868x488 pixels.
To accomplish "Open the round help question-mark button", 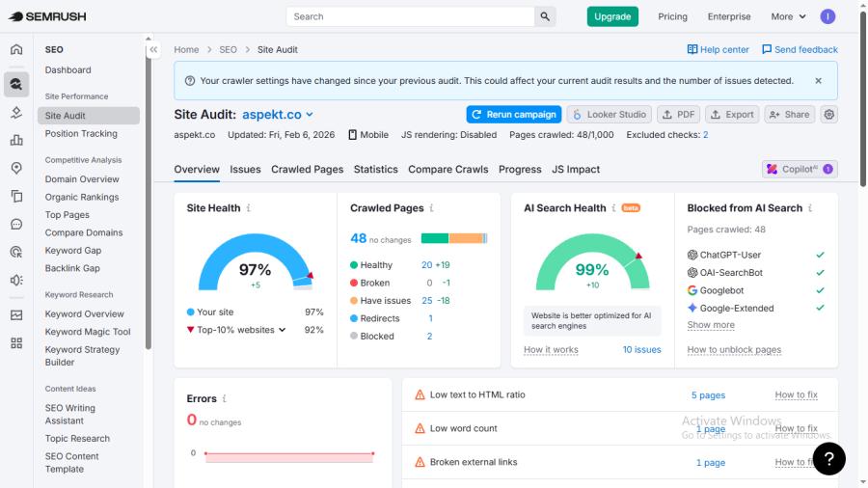I will pos(828,459).
